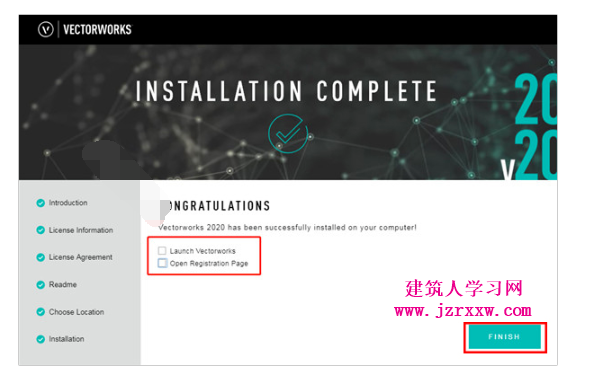This screenshot has height=385, width=594.
Task: Click the Finish button
Action: tap(505, 337)
